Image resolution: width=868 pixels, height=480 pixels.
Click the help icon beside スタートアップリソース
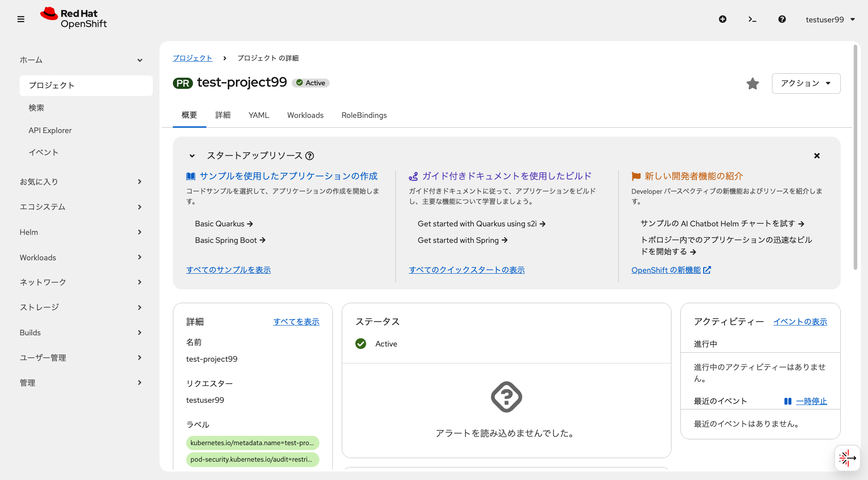pos(310,155)
